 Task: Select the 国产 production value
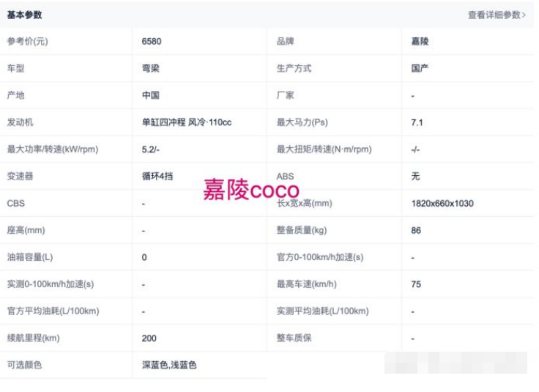(x=420, y=68)
